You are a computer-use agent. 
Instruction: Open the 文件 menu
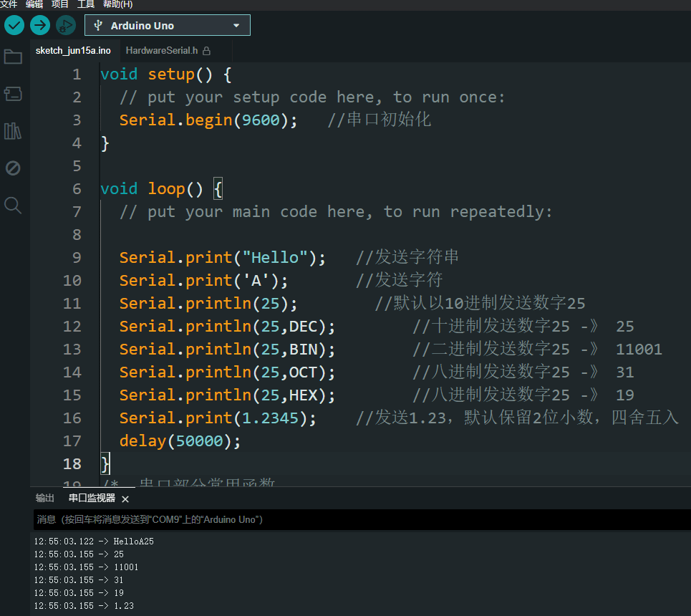point(9,4)
